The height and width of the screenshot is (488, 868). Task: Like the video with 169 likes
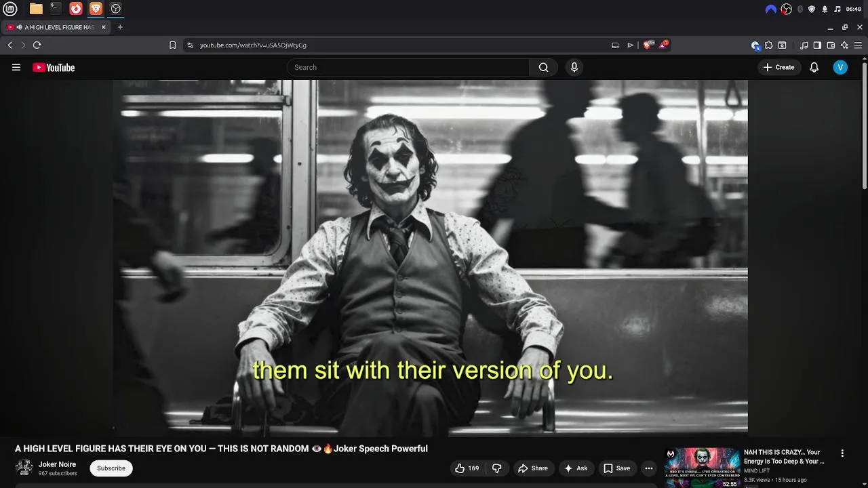click(x=467, y=468)
